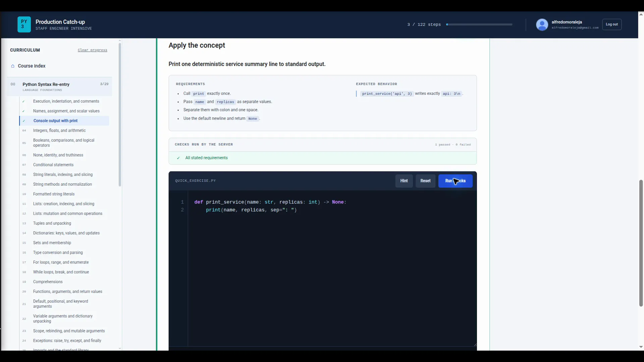Screen dimensions: 644x362
Task: Open the user avatar icon
Action: point(542,24)
